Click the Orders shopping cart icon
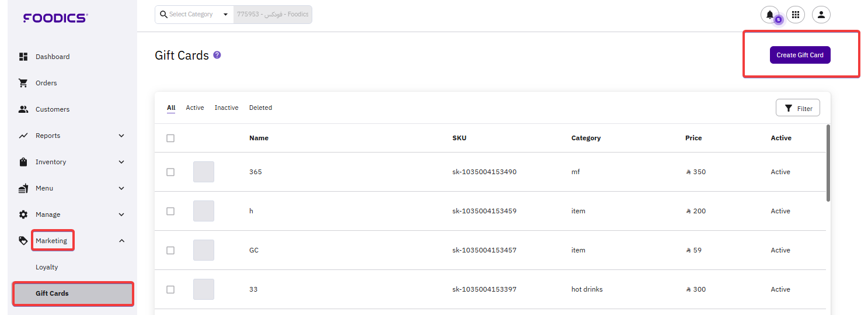 [x=23, y=83]
